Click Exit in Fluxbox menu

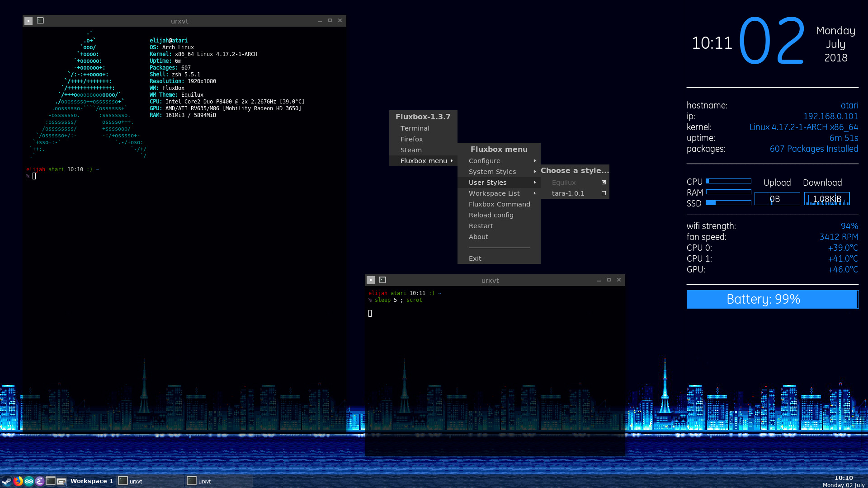499,258
